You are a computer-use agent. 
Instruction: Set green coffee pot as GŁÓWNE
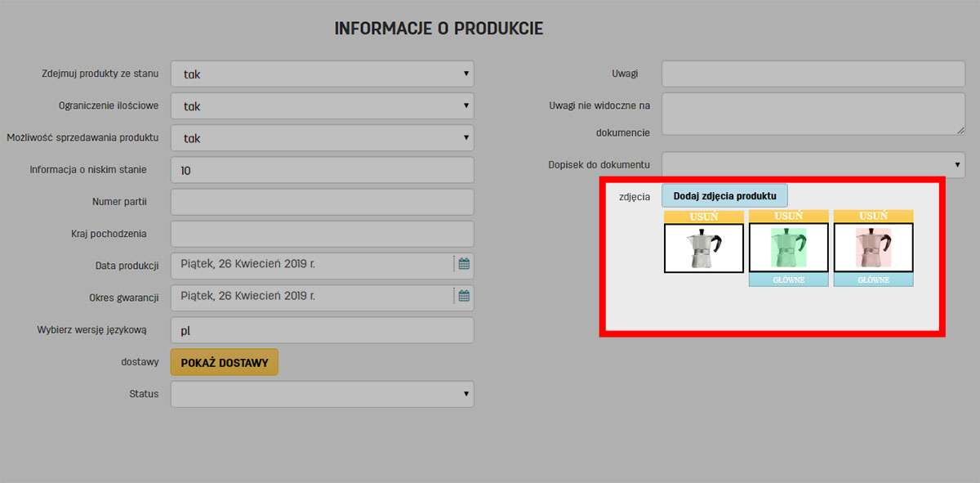click(x=789, y=280)
